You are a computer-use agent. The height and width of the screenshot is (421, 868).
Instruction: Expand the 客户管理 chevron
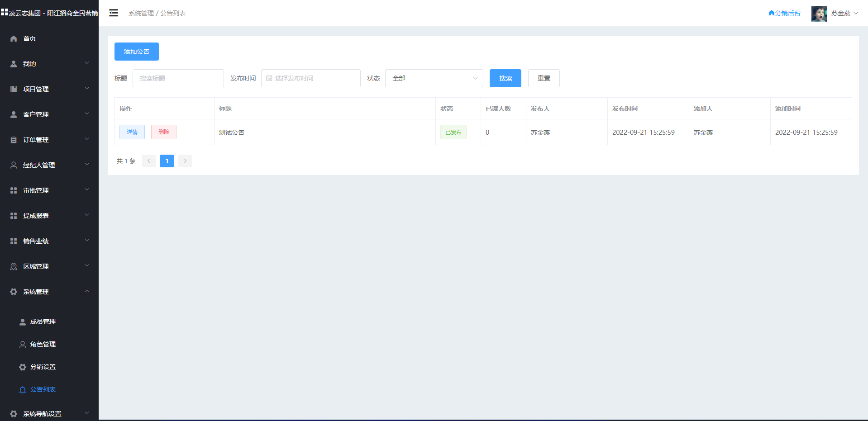(x=87, y=114)
